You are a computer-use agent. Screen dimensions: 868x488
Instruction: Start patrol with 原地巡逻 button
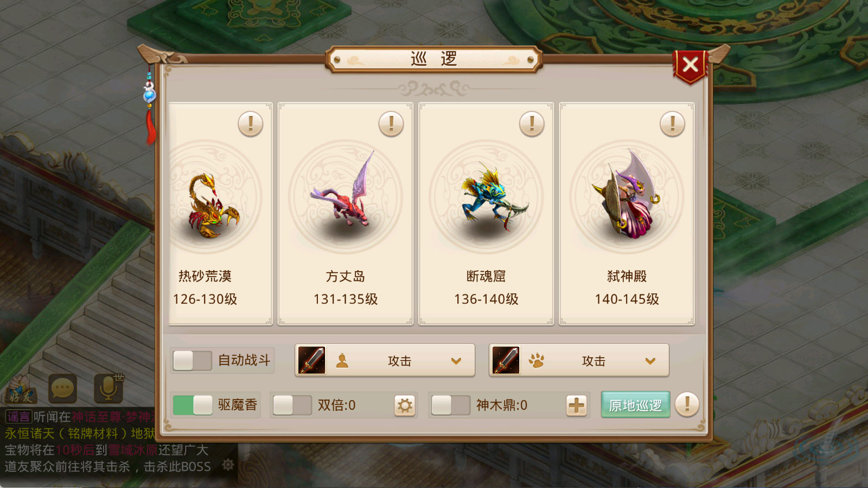pyautogui.click(x=636, y=405)
